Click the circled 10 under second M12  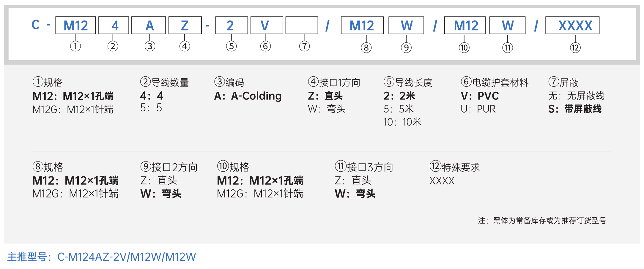464,48
